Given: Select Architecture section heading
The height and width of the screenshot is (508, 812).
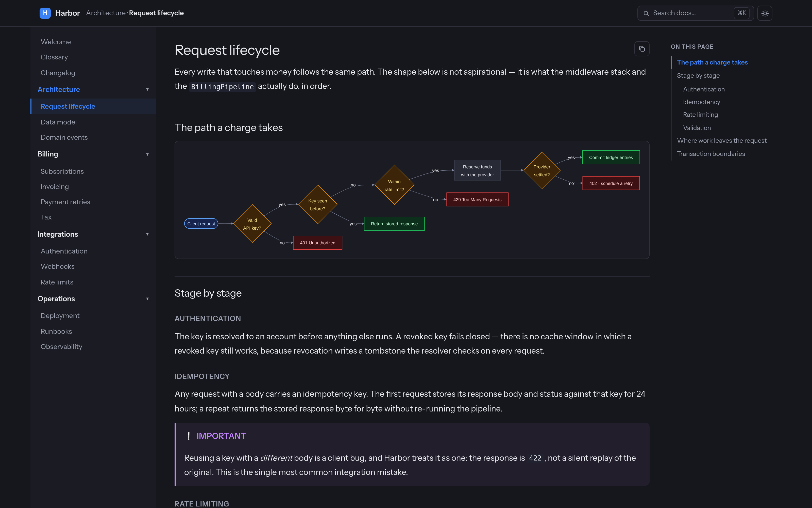Looking at the screenshot, I should click(x=59, y=89).
